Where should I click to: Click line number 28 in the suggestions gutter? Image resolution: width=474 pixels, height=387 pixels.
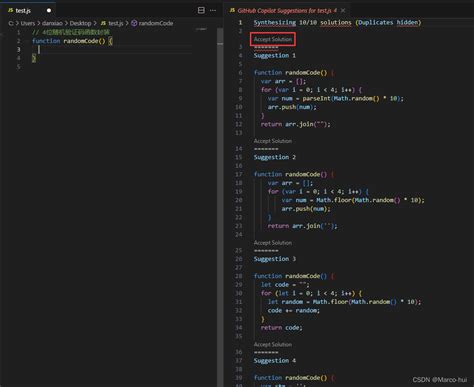[x=239, y=276]
